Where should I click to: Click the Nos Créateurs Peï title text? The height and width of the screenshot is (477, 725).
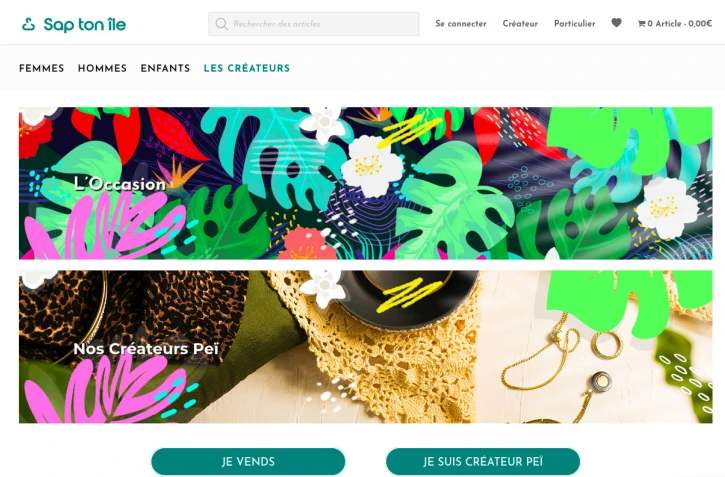[x=146, y=349]
